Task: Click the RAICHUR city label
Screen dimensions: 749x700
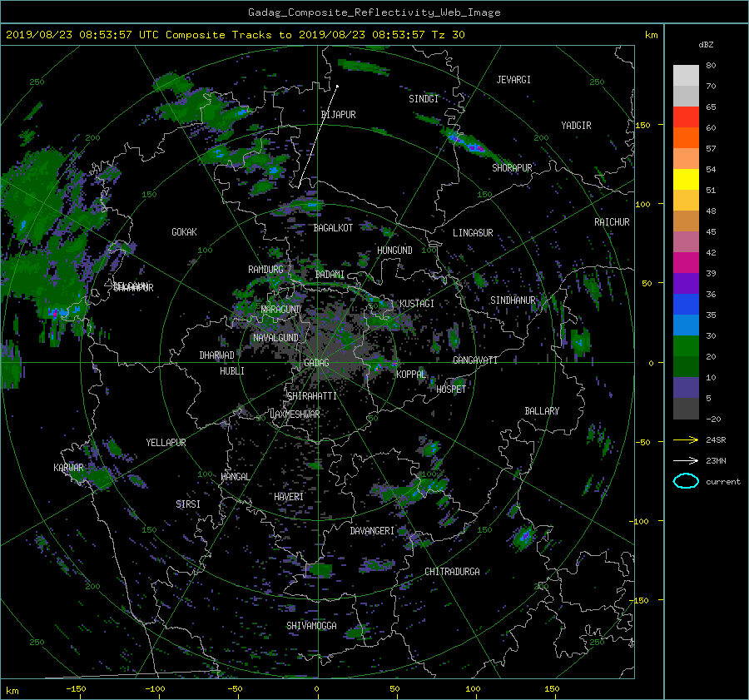Action: (612, 222)
